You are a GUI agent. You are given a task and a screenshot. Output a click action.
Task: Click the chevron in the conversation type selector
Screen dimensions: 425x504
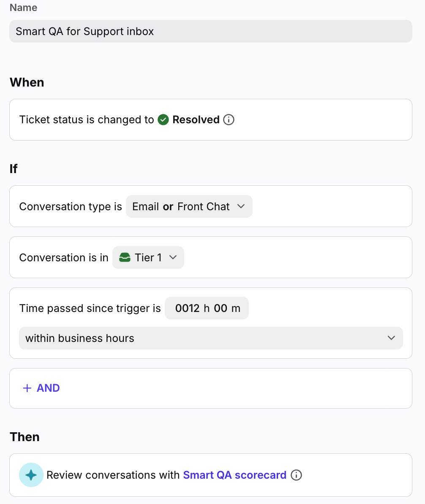pyautogui.click(x=241, y=206)
